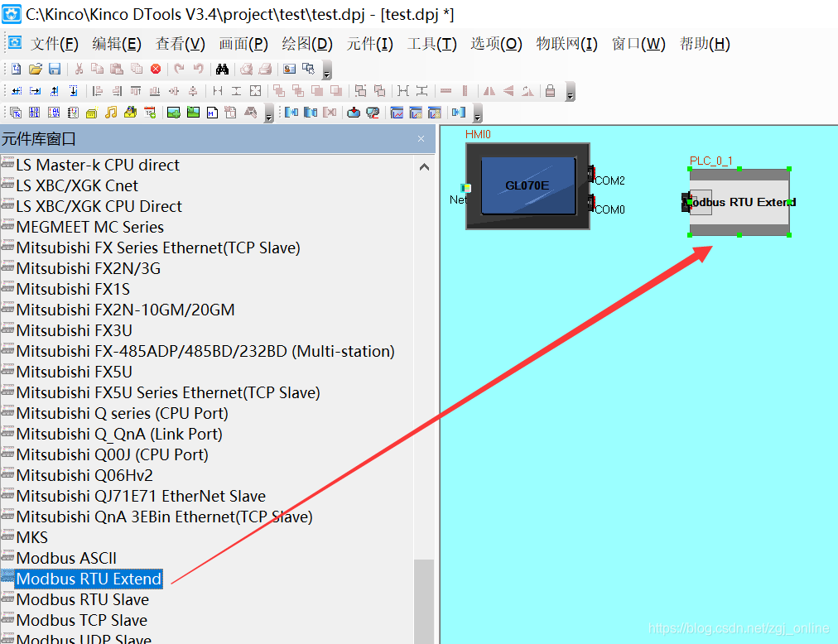
Task: Click the Paste clipboard icon
Action: (117, 69)
